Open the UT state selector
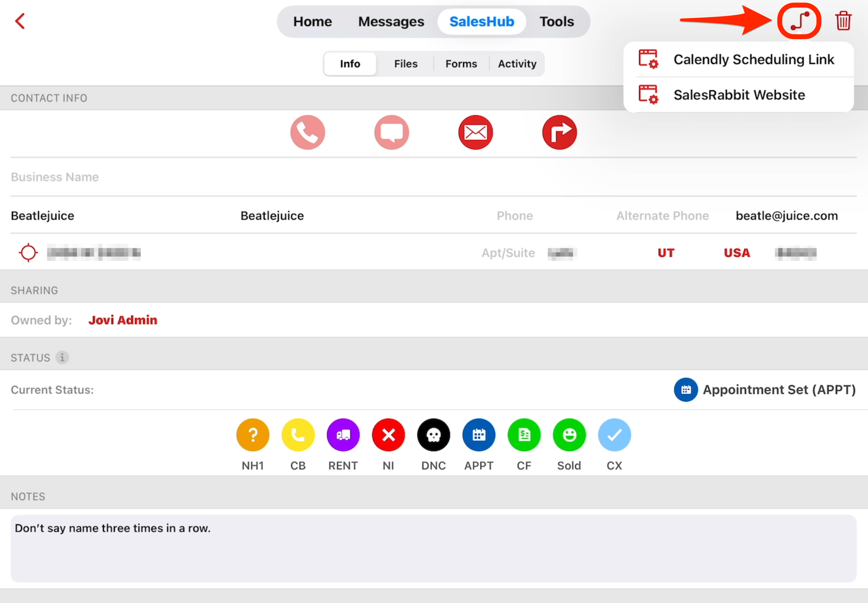The height and width of the screenshot is (603, 868). 665,253
